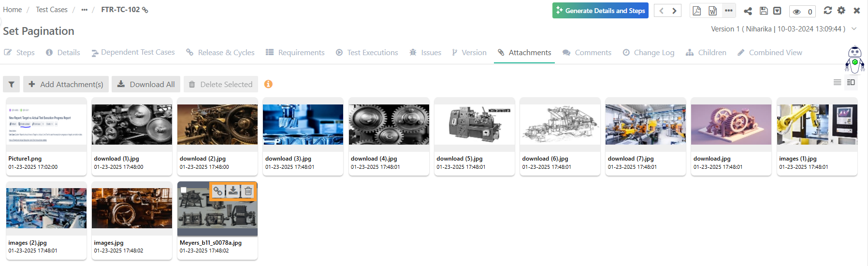Switch to the Comments tab
Viewport: 868px width, 266px height.
[587, 53]
